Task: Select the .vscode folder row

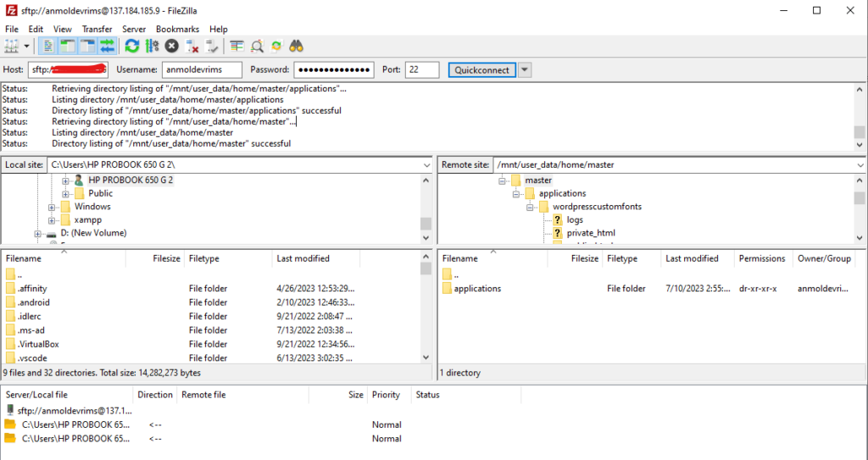Action: 210,358
